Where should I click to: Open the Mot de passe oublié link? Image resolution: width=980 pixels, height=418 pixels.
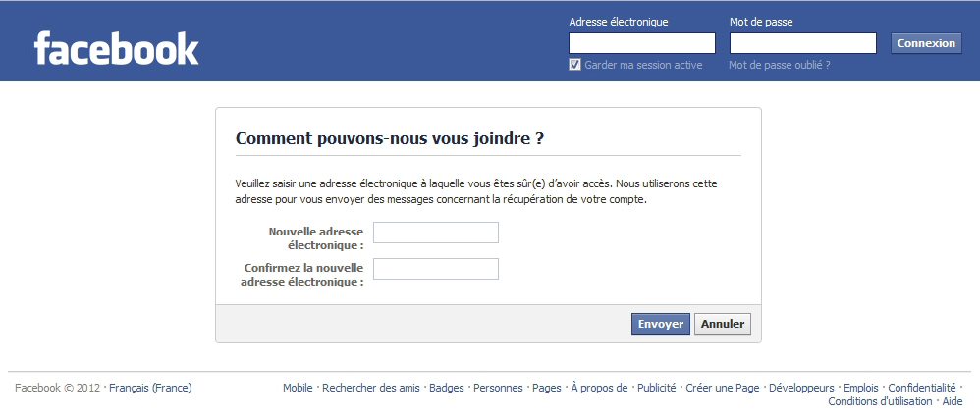click(780, 65)
